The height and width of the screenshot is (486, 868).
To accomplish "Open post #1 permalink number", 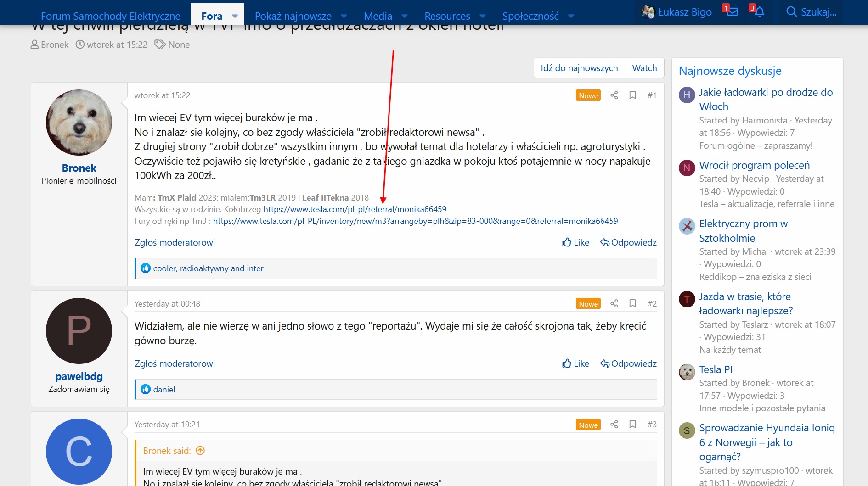I will (x=652, y=95).
